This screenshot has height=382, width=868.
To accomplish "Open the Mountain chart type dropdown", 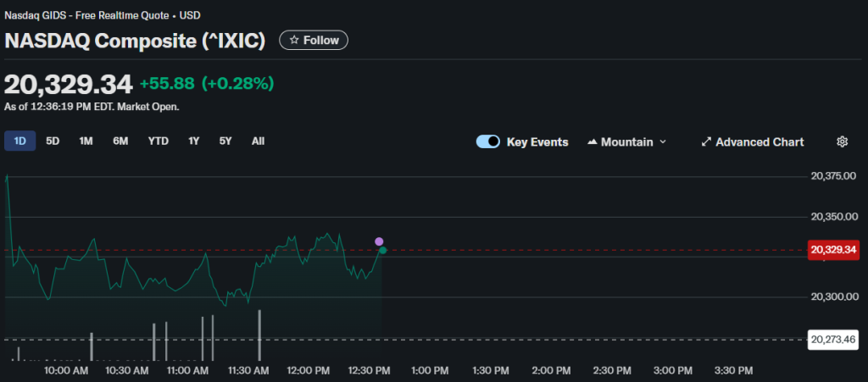I will pyautogui.click(x=627, y=142).
